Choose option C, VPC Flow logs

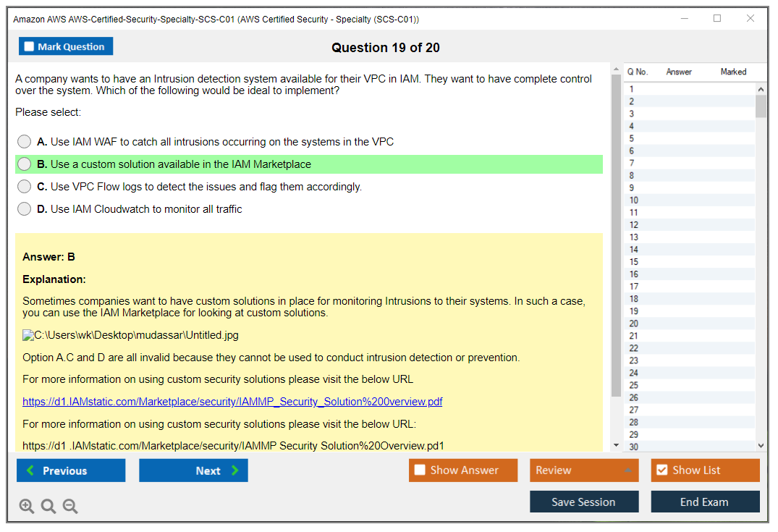[25, 187]
